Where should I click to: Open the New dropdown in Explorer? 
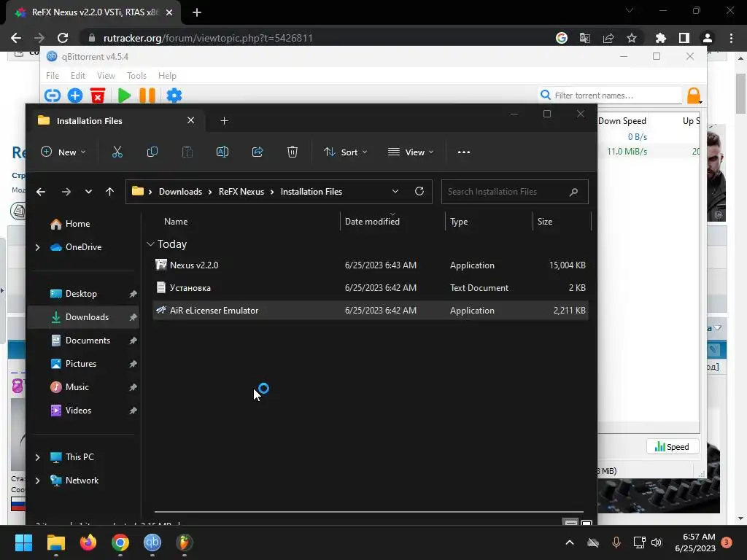coord(63,152)
